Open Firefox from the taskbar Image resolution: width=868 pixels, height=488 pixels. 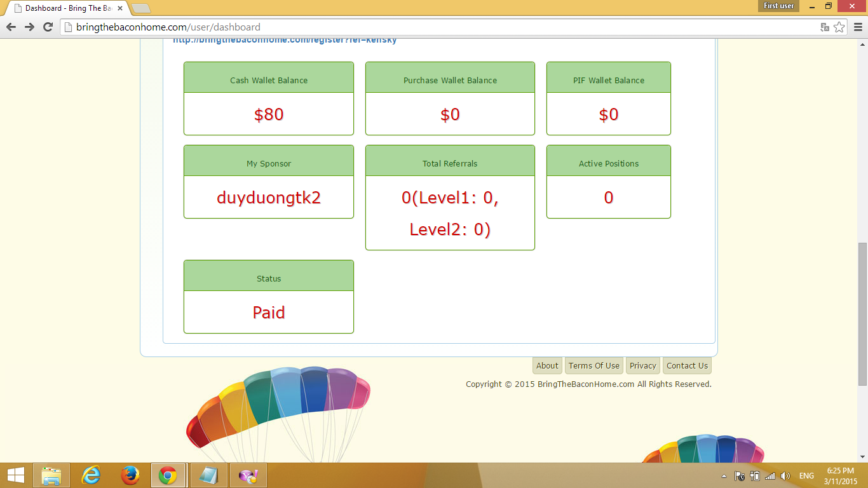pos(129,475)
